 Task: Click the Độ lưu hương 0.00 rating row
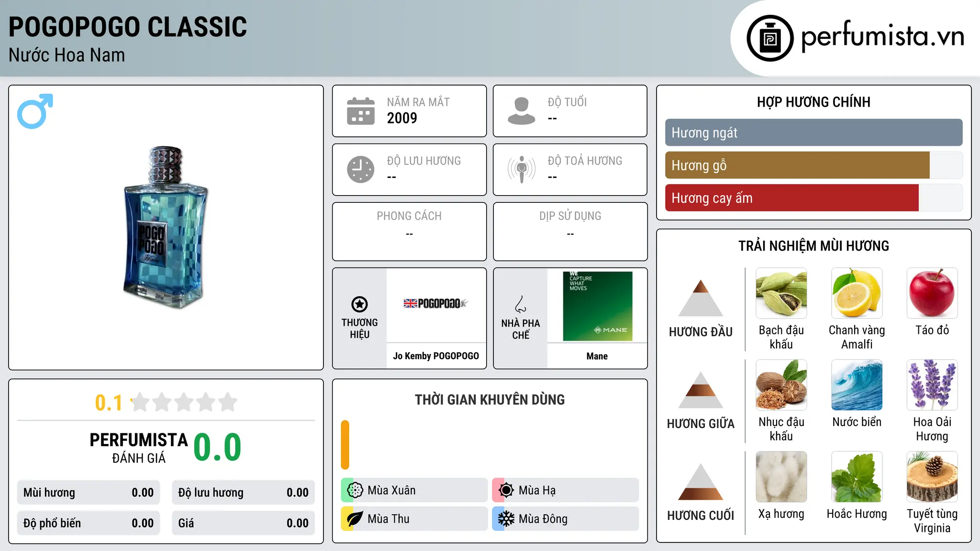pyautogui.click(x=244, y=493)
